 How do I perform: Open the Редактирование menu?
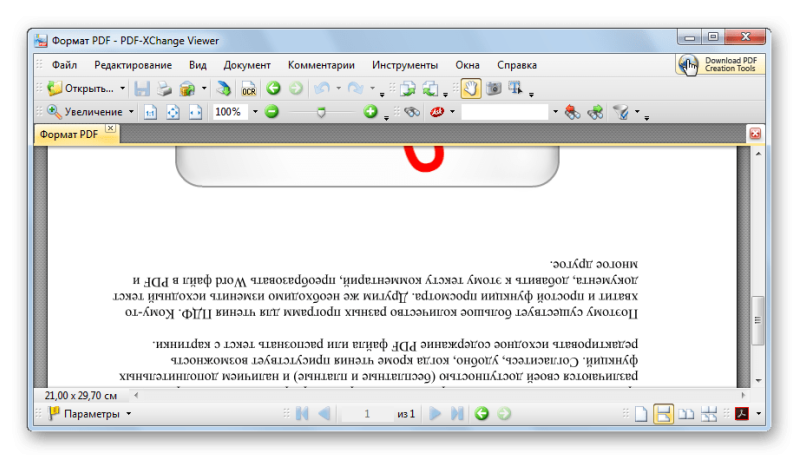(x=133, y=65)
